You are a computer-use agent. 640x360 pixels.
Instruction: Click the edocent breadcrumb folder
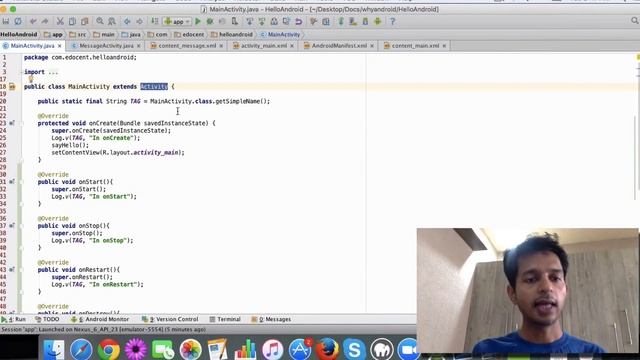point(189,35)
